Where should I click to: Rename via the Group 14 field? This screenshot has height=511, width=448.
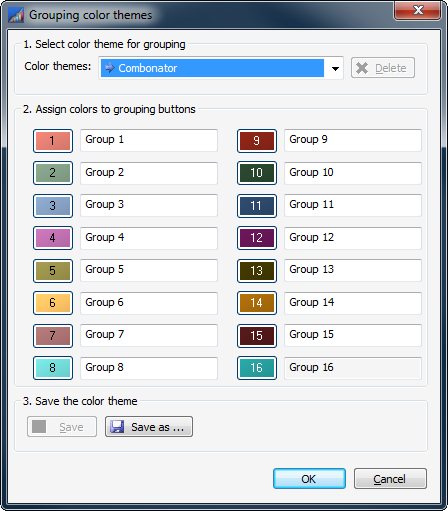[x=353, y=303]
